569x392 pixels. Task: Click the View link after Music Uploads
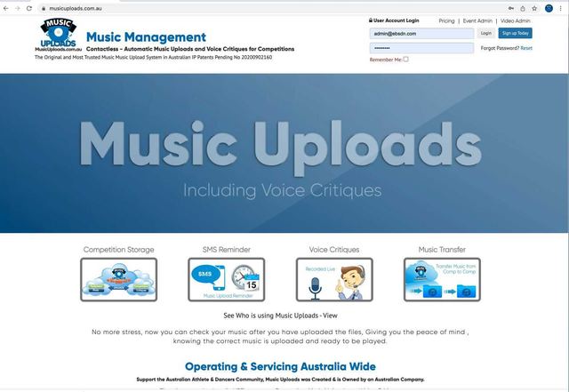pos(330,316)
